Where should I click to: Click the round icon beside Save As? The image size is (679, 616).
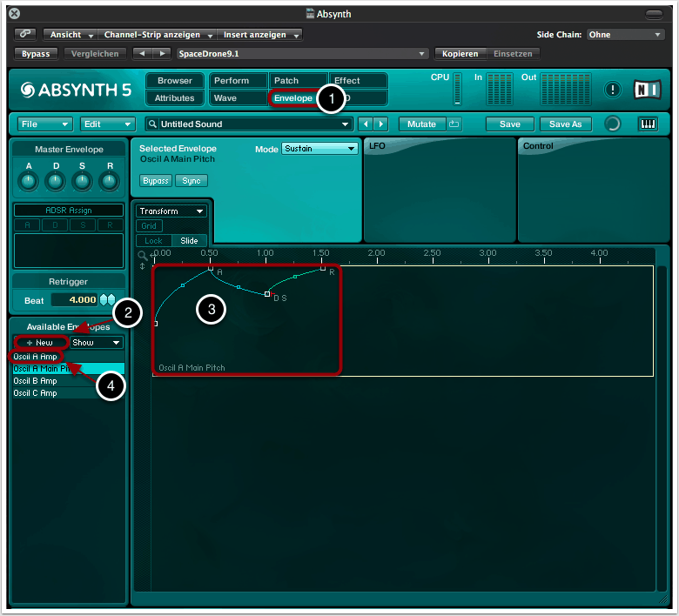point(613,124)
